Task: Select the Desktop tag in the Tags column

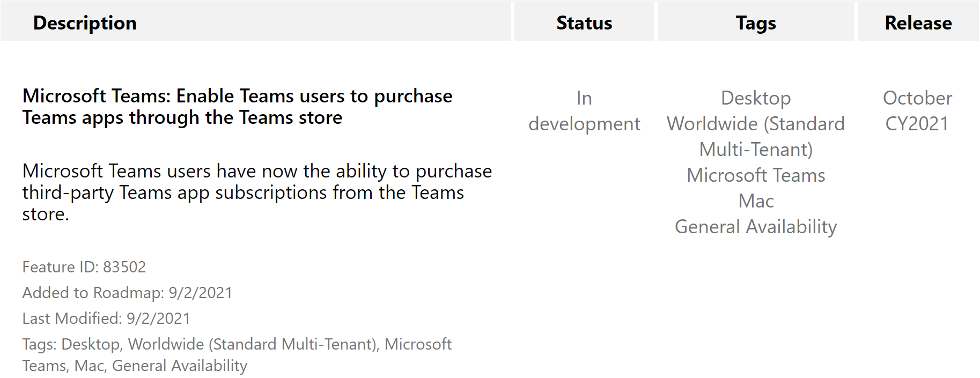Action: 756,98
